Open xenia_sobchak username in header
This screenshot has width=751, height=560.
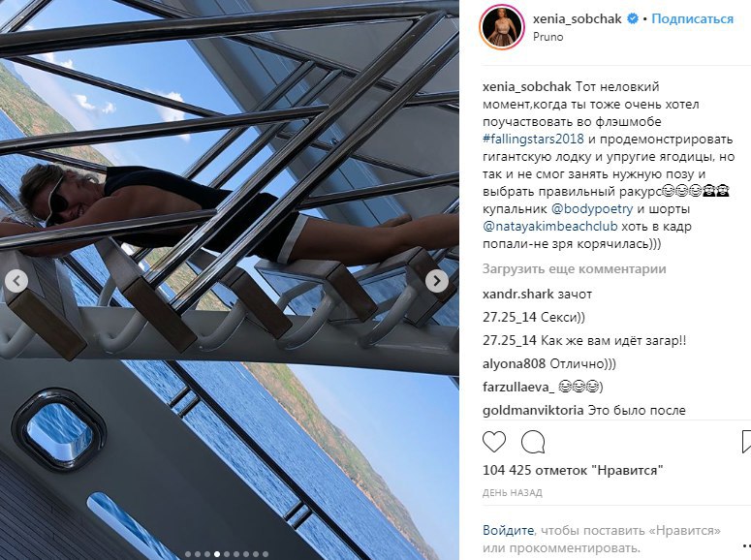click(x=578, y=19)
